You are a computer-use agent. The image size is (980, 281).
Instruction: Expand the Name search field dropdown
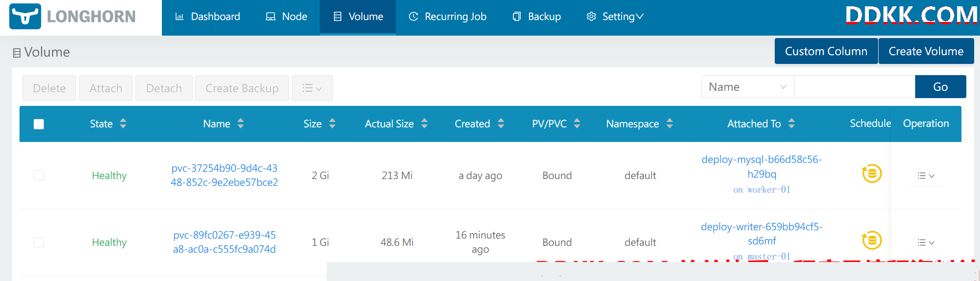(x=747, y=87)
